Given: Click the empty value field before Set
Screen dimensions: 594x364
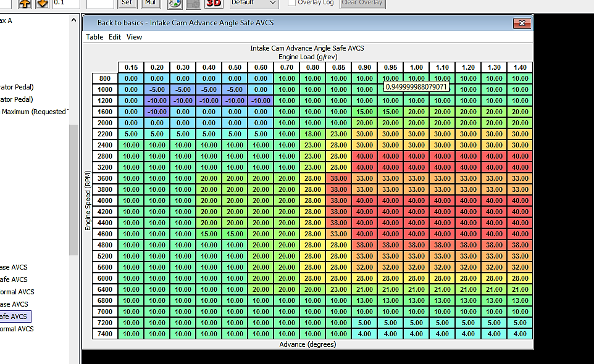Looking at the screenshot, I should 99,2.
